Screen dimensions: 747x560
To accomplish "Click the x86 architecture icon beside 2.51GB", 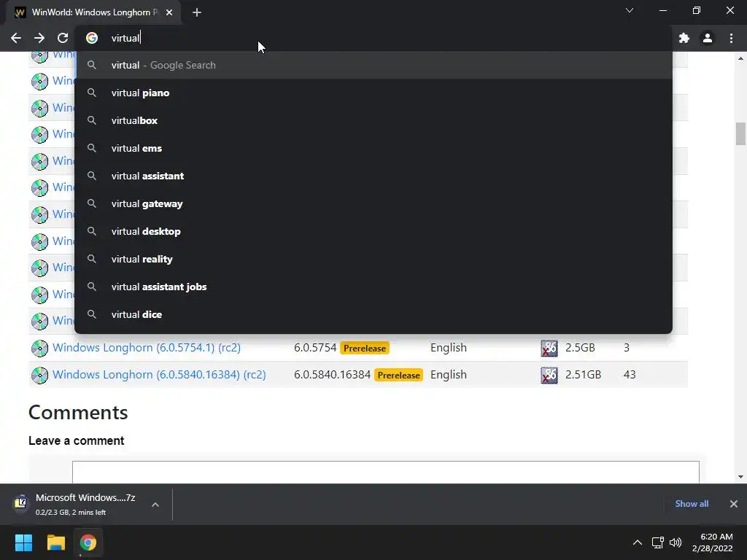I will (x=549, y=376).
